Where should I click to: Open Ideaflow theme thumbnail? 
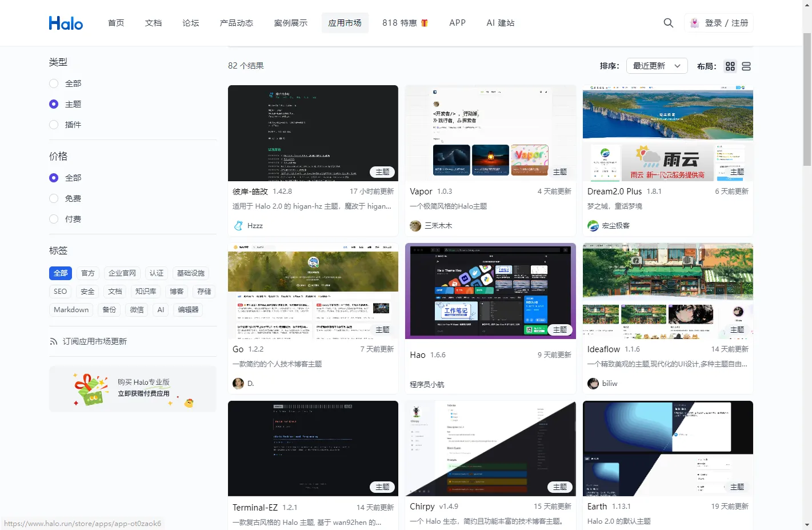tap(668, 291)
